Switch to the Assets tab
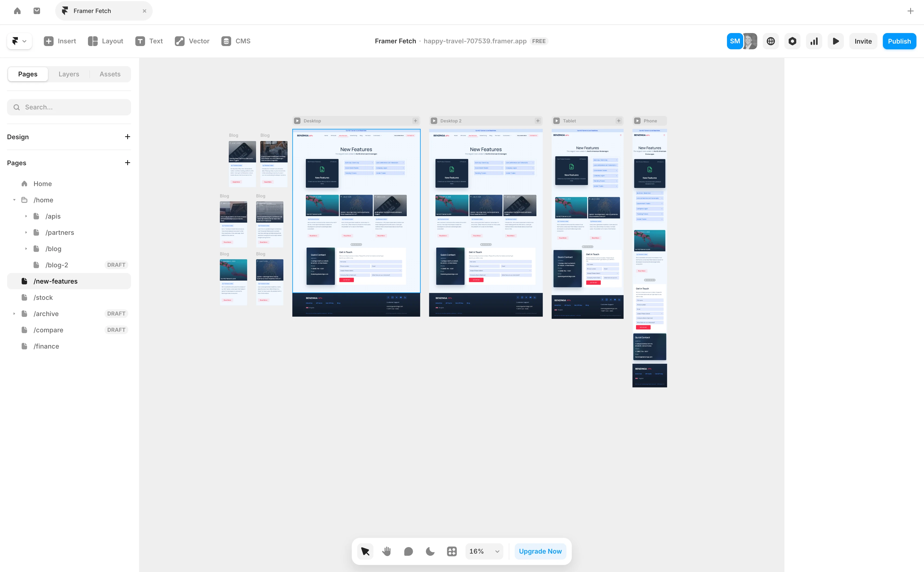 point(110,74)
